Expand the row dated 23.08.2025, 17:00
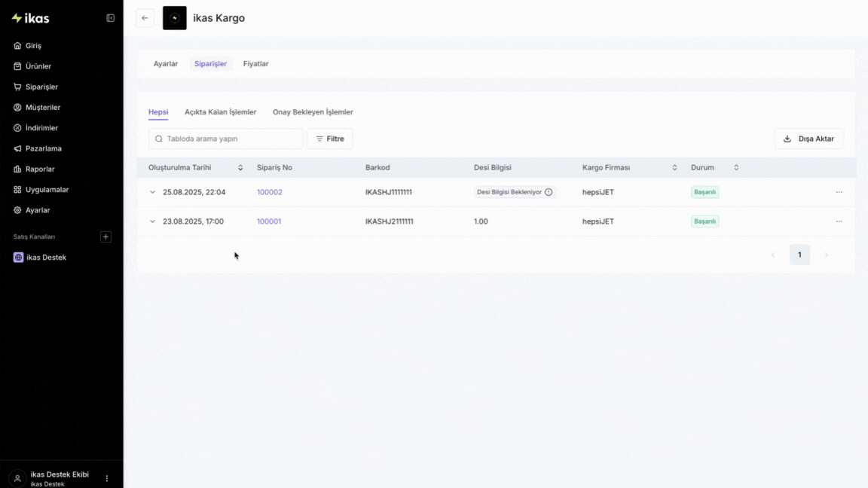 (x=153, y=221)
